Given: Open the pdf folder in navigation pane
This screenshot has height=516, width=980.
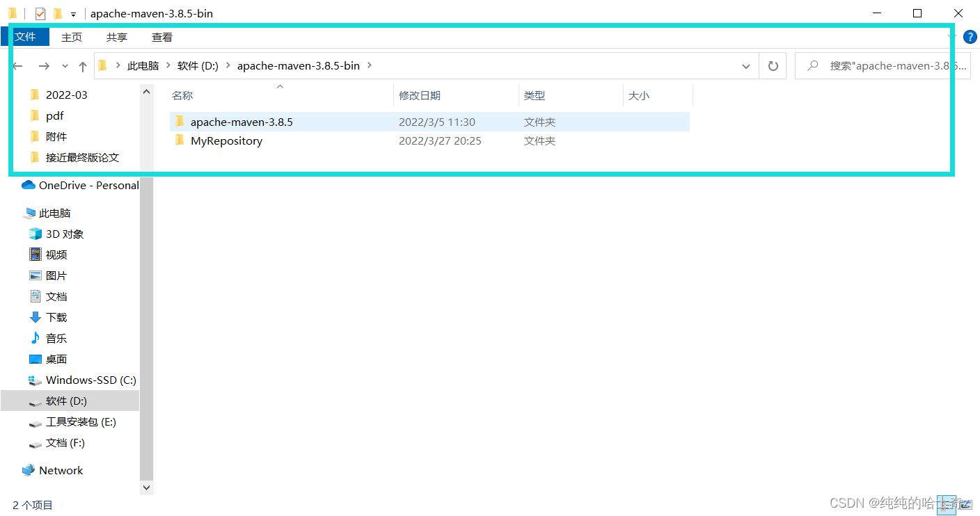Looking at the screenshot, I should tap(55, 116).
